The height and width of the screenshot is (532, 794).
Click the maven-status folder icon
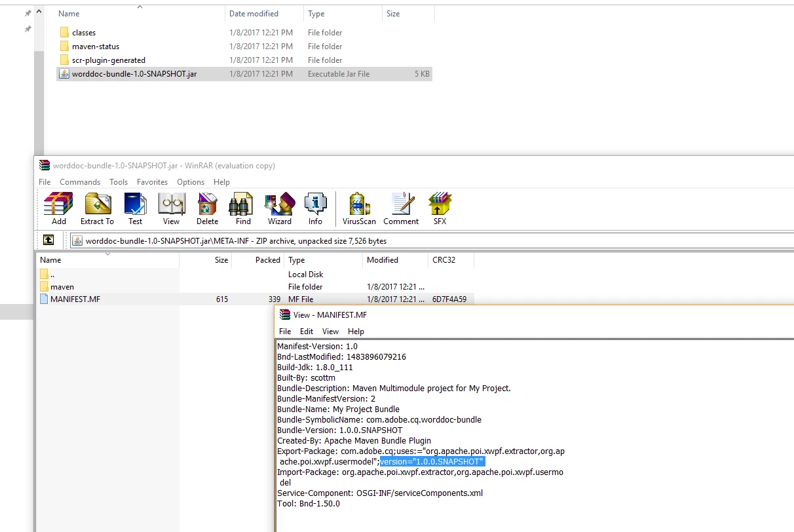(x=64, y=46)
